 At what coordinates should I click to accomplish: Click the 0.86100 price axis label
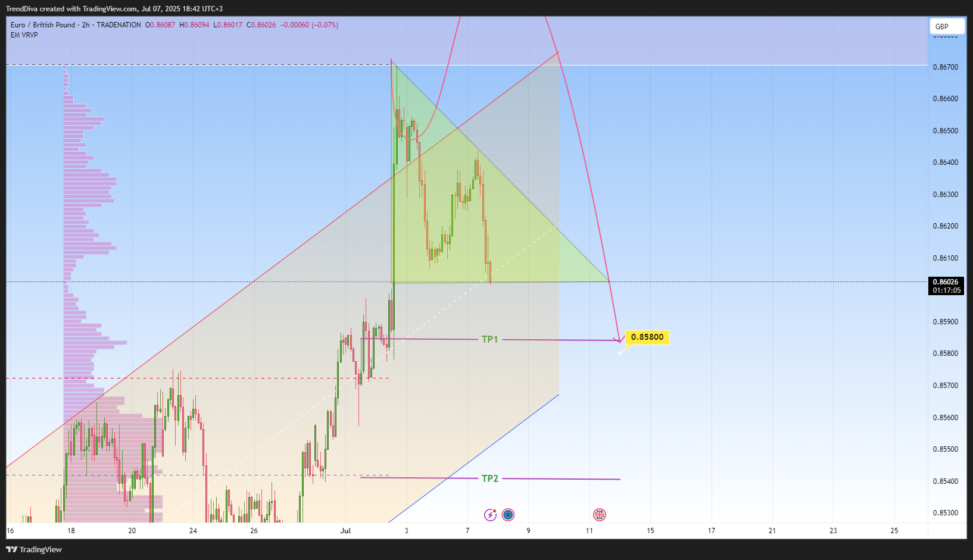(x=946, y=258)
